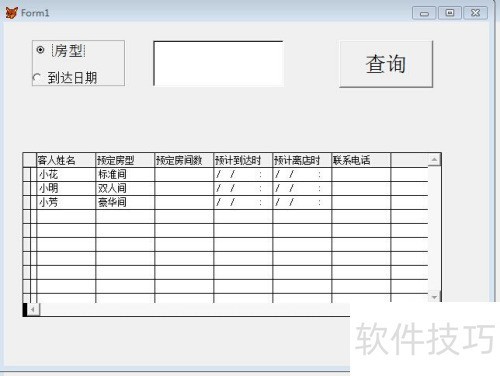This screenshot has height=376, width=500.
Task: Click the 联系电话 column header
Action: (361, 160)
